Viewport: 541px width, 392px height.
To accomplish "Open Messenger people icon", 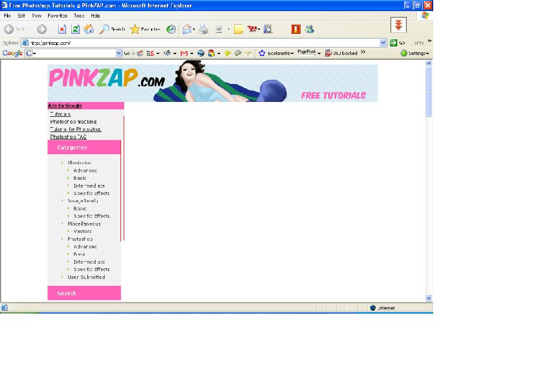I will (x=310, y=30).
